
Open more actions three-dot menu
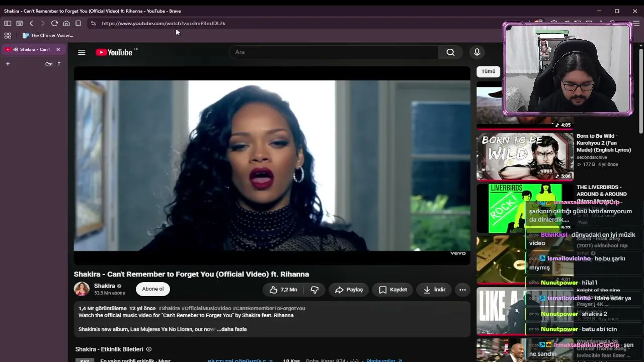coord(462,290)
